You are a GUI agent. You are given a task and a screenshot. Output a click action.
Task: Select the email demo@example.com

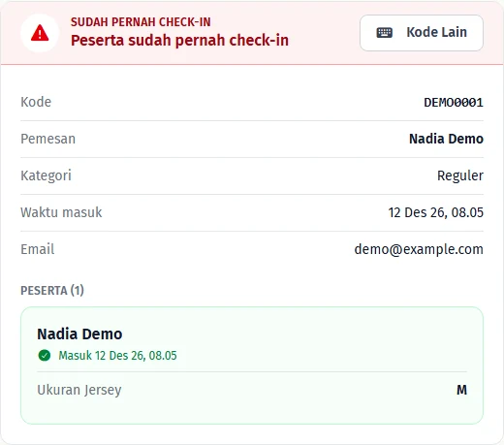419,249
